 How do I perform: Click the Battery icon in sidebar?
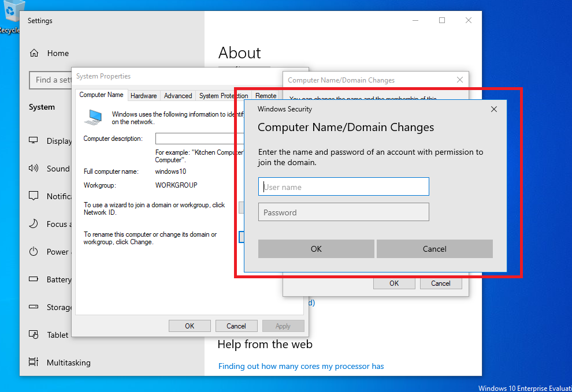pyautogui.click(x=34, y=279)
